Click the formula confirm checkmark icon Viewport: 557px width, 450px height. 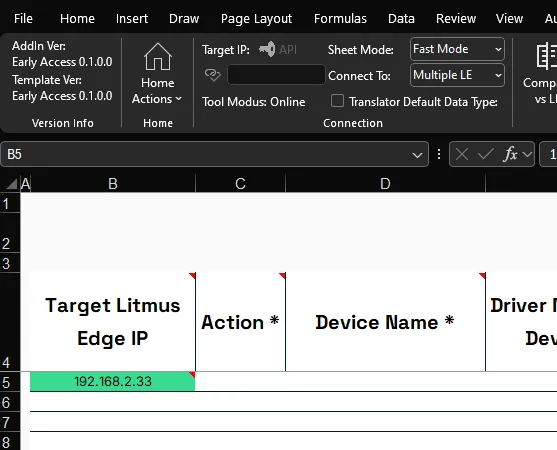click(x=485, y=154)
